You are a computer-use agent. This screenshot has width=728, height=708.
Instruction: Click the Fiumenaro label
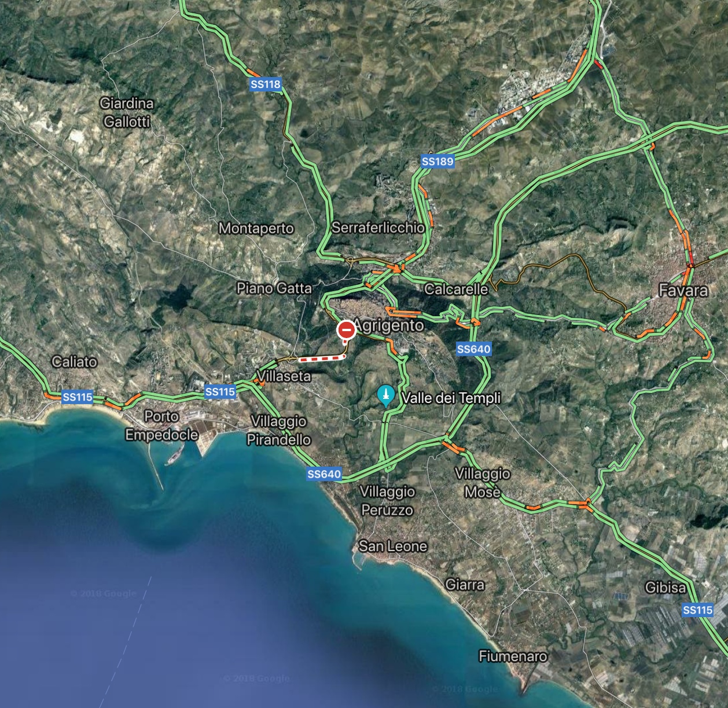[x=513, y=656]
